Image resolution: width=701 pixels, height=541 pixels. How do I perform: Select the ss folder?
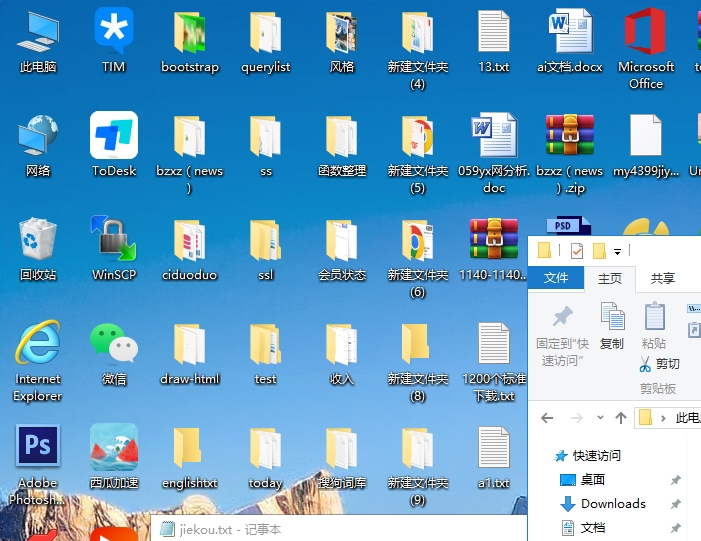(266, 146)
